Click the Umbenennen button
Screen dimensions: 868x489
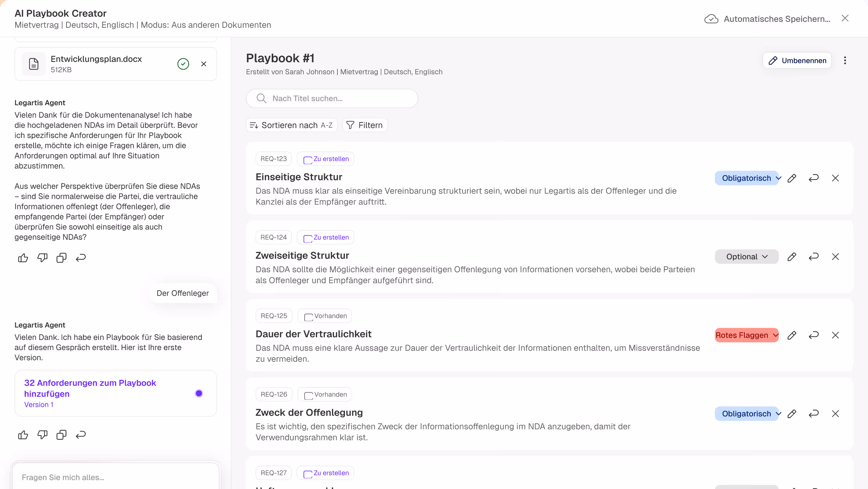click(797, 60)
